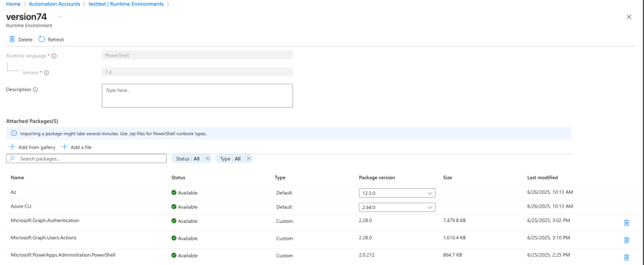Clear the Status : All filter
Viewport: 644px width, 265px height.
point(206,159)
